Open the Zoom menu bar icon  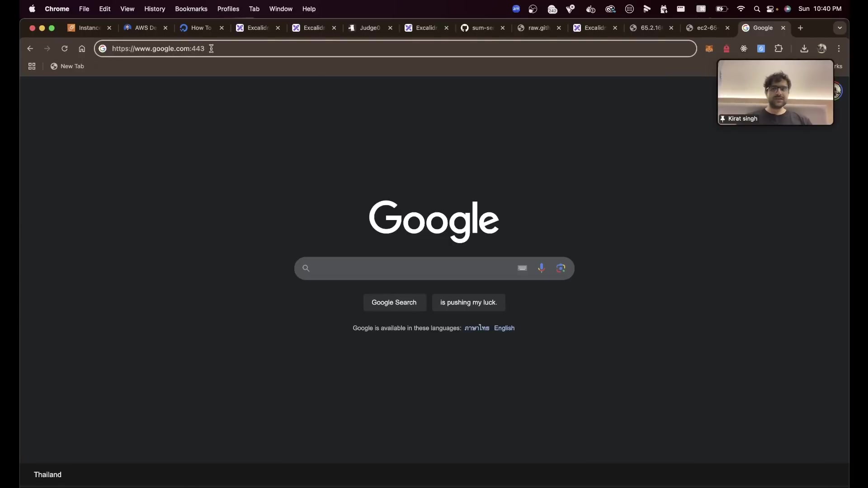(516, 9)
